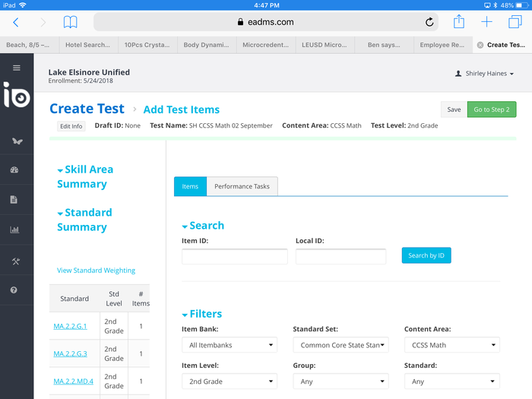
Task: Click the Item ID input field
Action: (x=234, y=256)
